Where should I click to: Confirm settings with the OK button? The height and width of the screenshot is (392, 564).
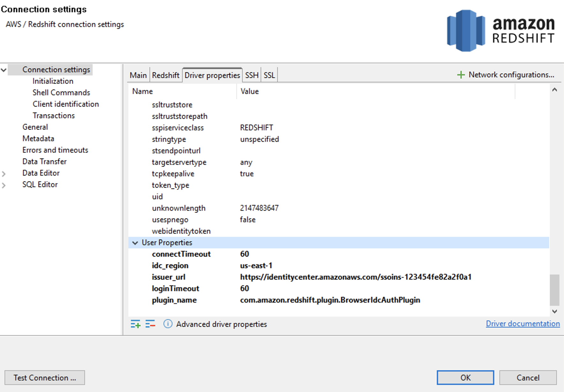click(465, 378)
